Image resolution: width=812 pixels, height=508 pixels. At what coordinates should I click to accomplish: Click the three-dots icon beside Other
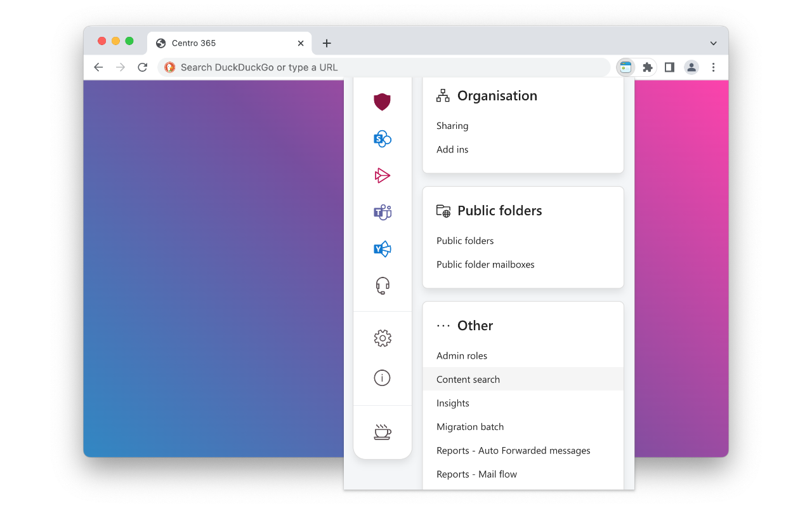click(x=443, y=326)
